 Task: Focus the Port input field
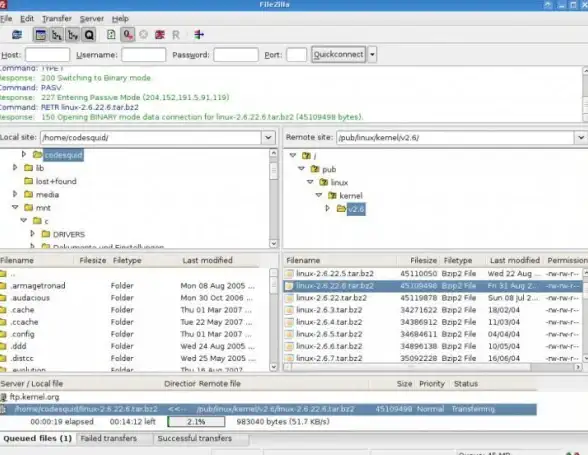[x=296, y=55]
